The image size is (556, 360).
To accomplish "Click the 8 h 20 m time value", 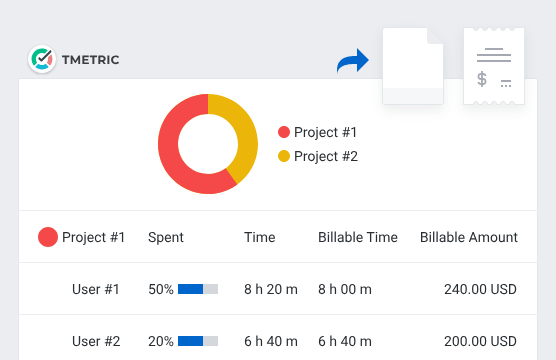I will coord(271,289).
